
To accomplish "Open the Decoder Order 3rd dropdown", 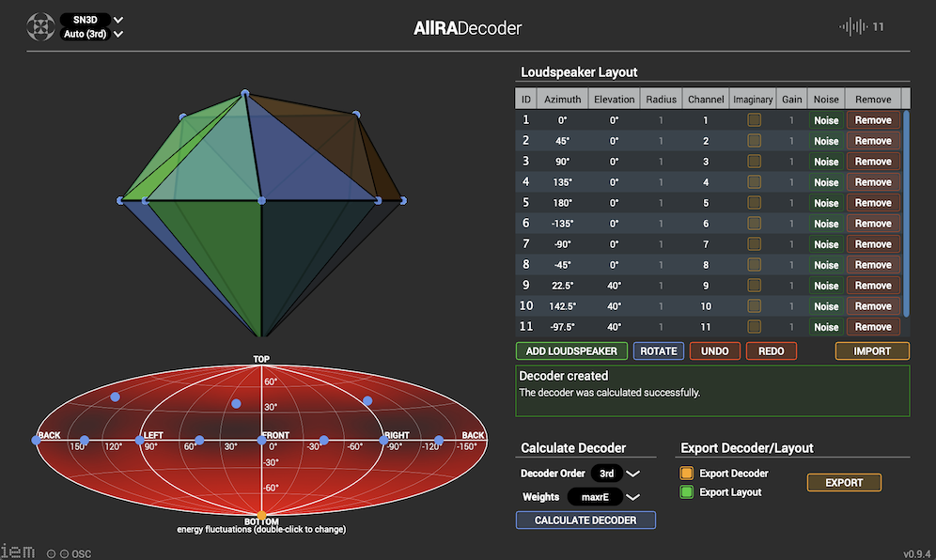I will (616, 474).
